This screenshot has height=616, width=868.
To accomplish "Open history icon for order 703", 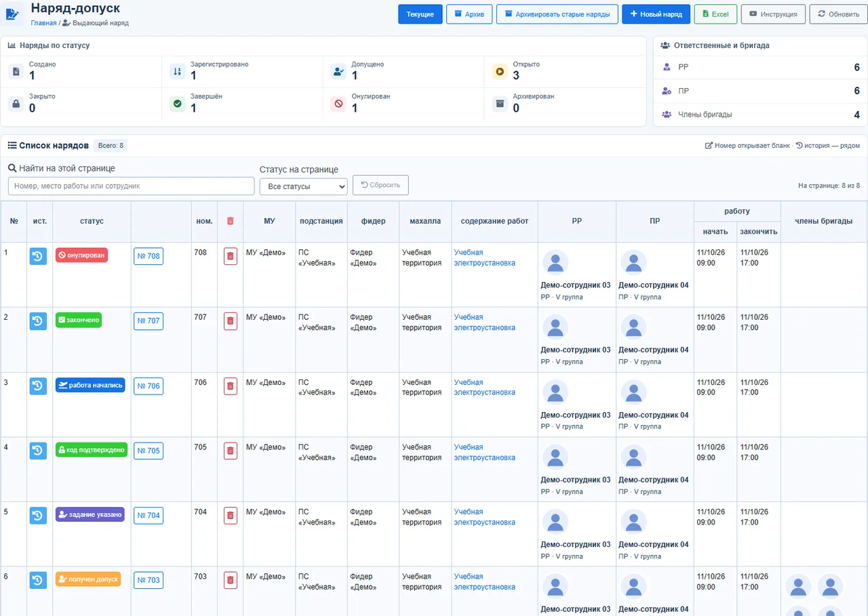I will pyautogui.click(x=38, y=580).
